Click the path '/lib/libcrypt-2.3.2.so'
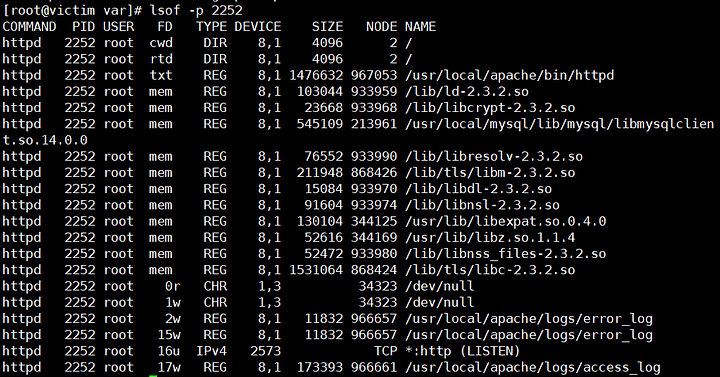 tap(490, 108)
